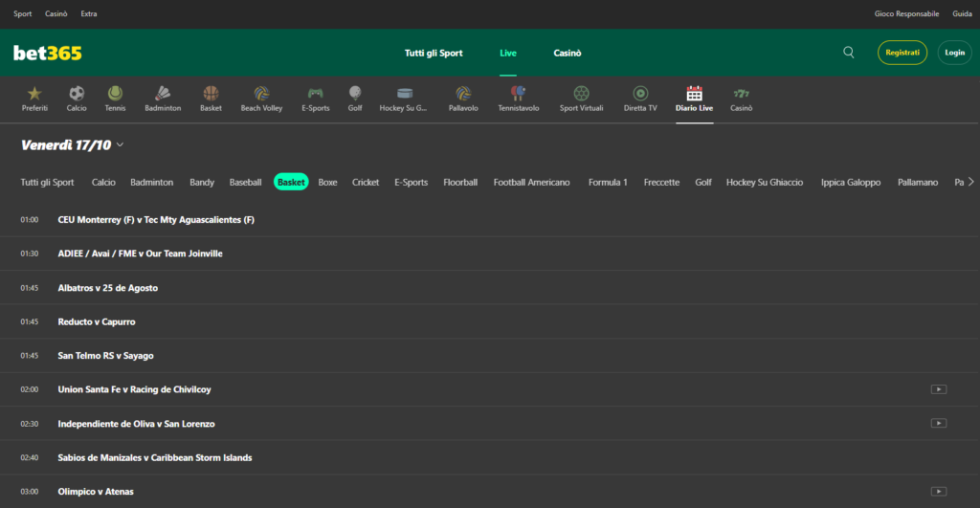This screenshot has width=980, height=508.
Task: Filter the diary by Baseball
Action: click(x=245, y=183)
